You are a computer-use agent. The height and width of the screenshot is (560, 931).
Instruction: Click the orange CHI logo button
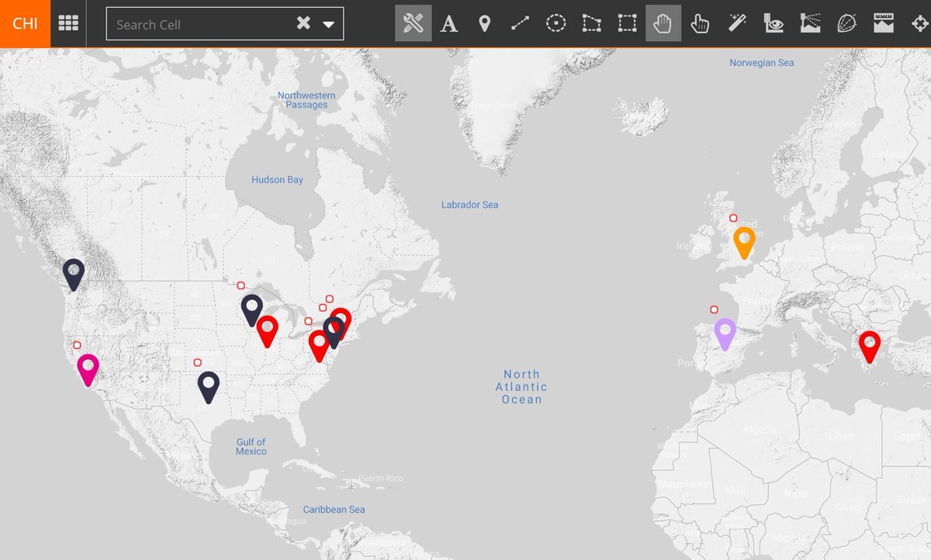[25, 23]
